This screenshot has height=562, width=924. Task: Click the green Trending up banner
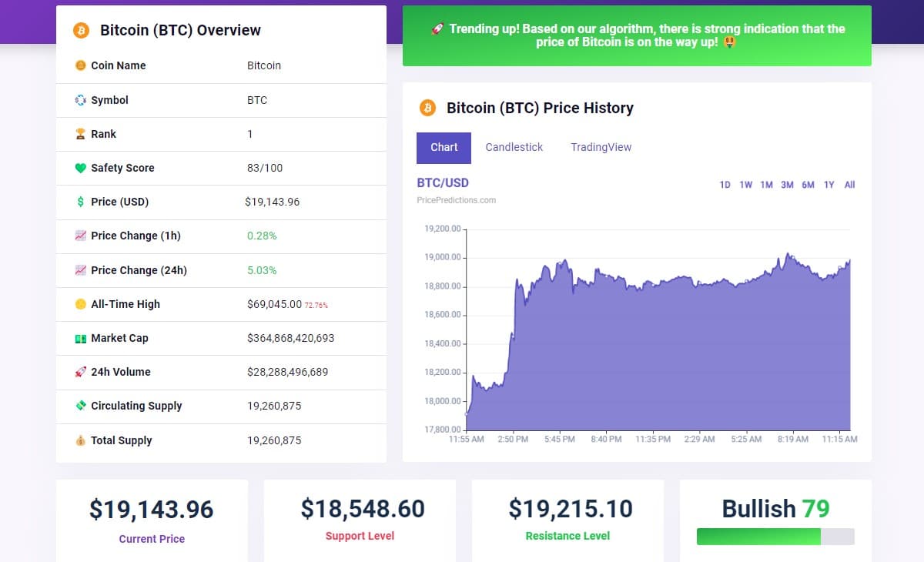637,35
